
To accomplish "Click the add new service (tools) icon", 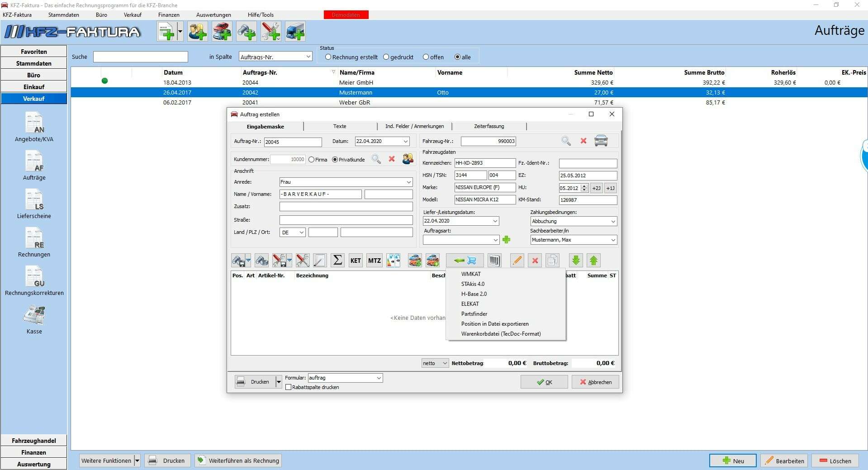I will [271, 32].
